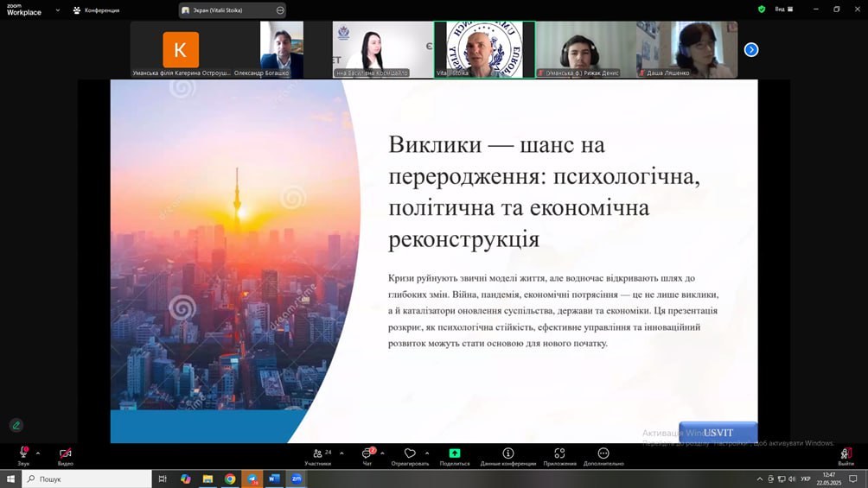Viewport: 868px width, 488px height.
Task: Show next participants with the blue arrow
Action: click(751, 50)
